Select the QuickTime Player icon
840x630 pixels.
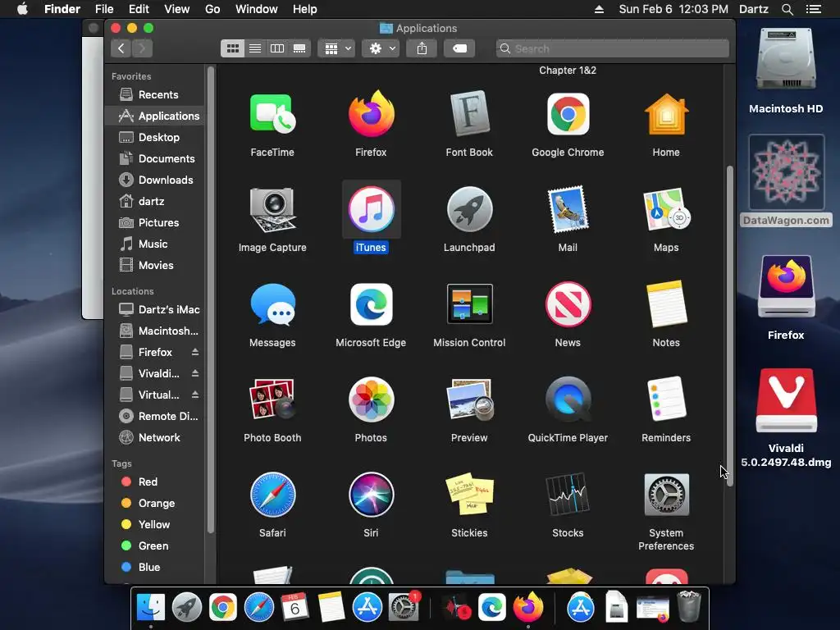(x=568, y=399)
